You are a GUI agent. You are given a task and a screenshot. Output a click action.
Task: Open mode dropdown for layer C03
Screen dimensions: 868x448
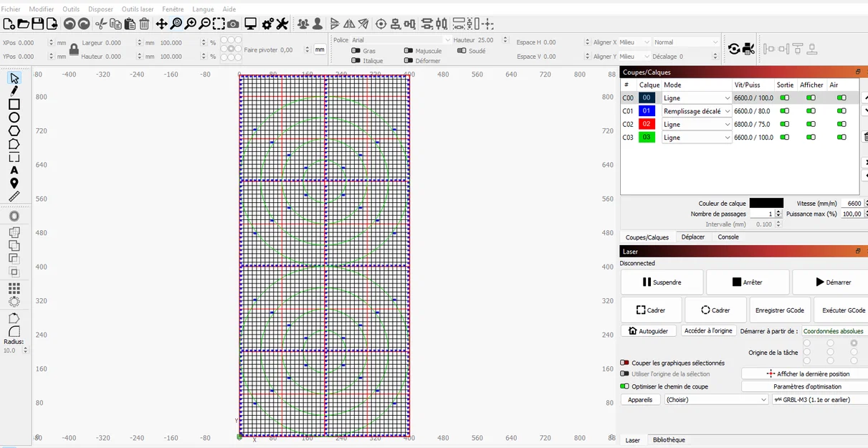click(x=696, y=138)
